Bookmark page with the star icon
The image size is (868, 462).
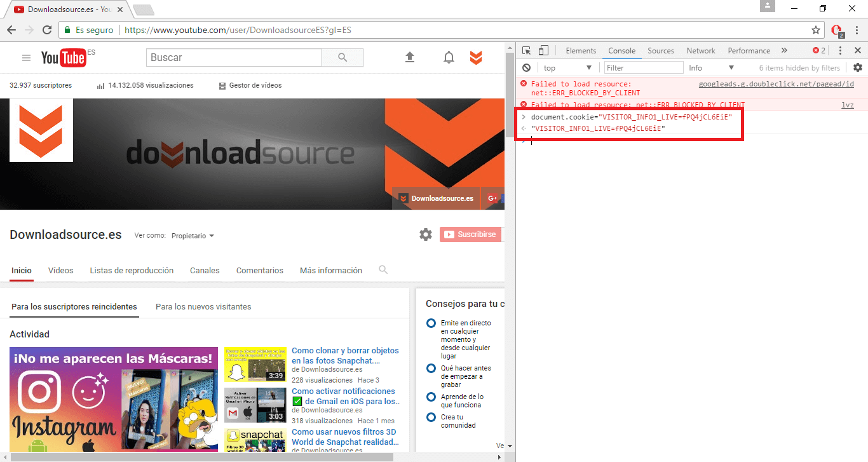click(x=816, y=30)
